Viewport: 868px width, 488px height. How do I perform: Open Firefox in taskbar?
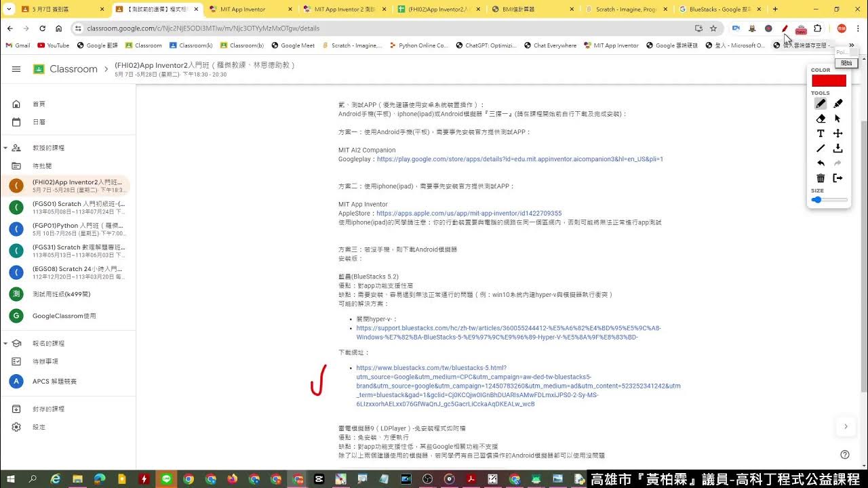coord(233,479)
